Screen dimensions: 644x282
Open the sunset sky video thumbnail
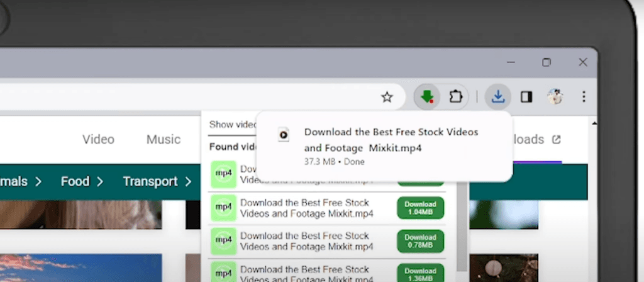[81, 268]
